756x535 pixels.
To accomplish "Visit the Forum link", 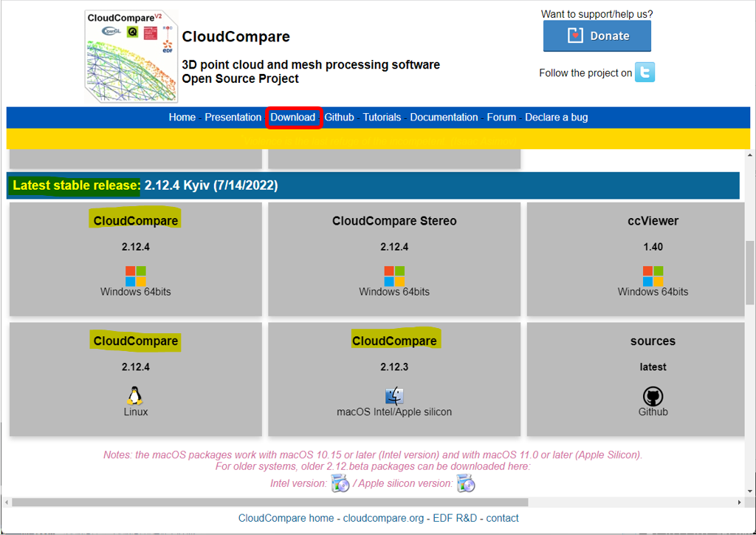I will (501, 117).
